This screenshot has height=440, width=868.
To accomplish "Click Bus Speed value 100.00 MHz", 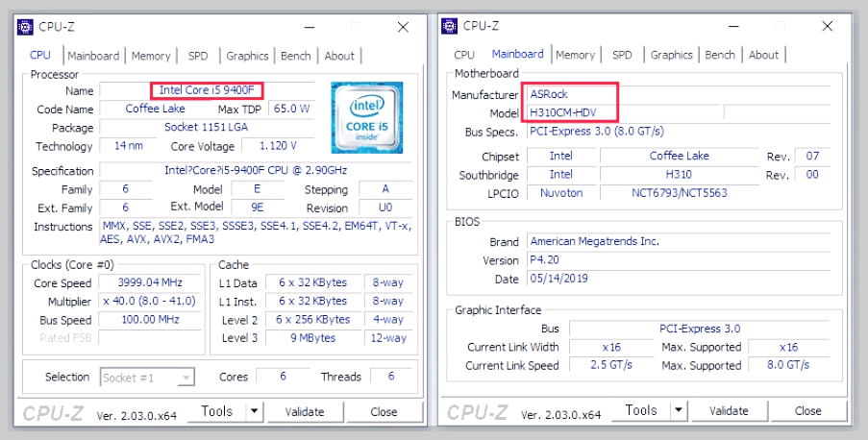I will tap(150, 319).
